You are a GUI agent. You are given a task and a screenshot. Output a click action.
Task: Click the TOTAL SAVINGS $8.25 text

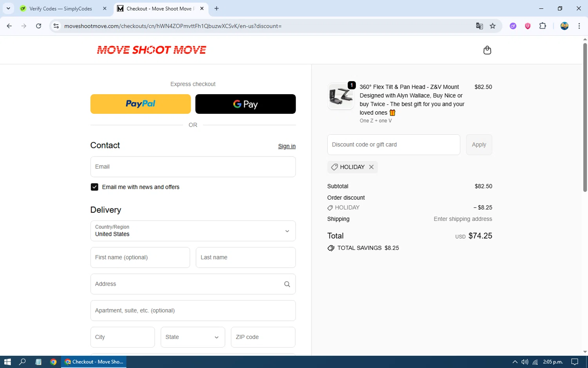tap(368, 248)
